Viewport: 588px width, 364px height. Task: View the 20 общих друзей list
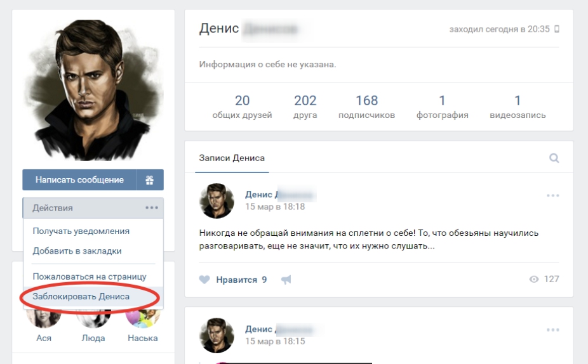[242, 107]
